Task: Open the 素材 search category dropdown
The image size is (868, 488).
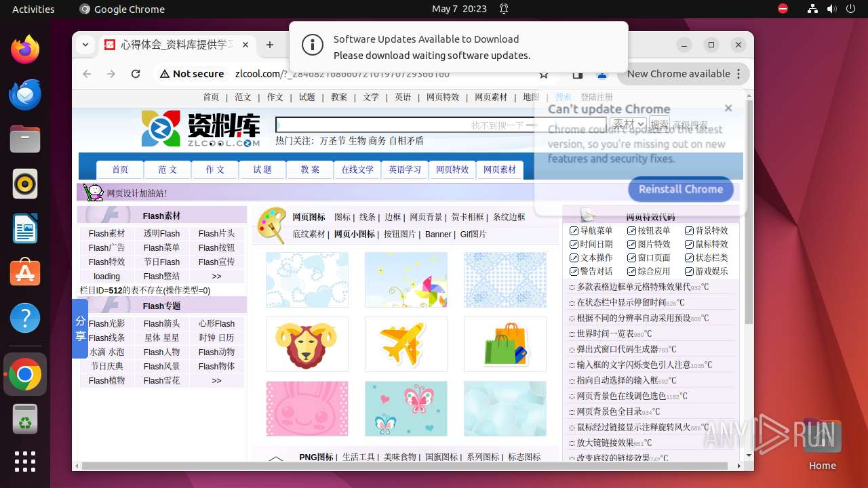Action: click(x=627, y=124)
